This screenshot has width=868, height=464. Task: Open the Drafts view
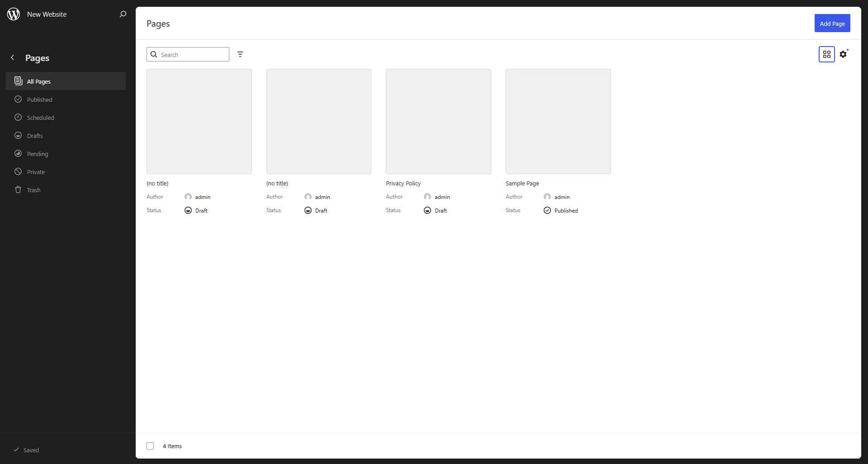pos(66,135)
